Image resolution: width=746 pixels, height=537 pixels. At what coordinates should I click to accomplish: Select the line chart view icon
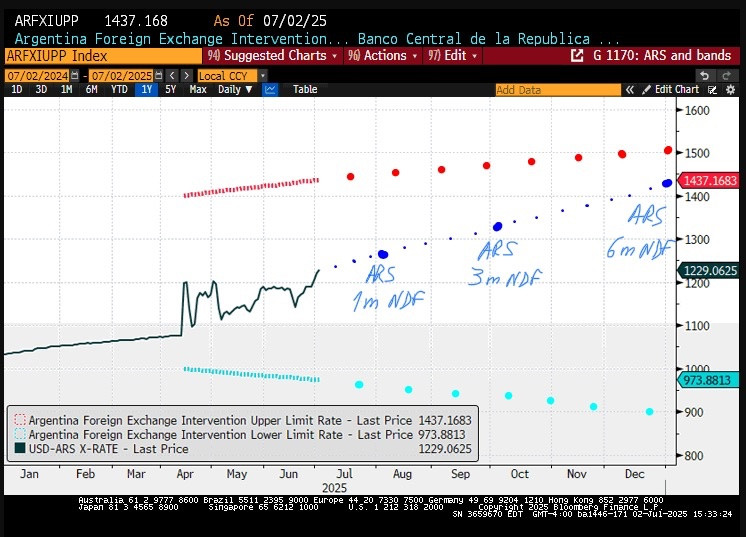[x=270, y=89]
